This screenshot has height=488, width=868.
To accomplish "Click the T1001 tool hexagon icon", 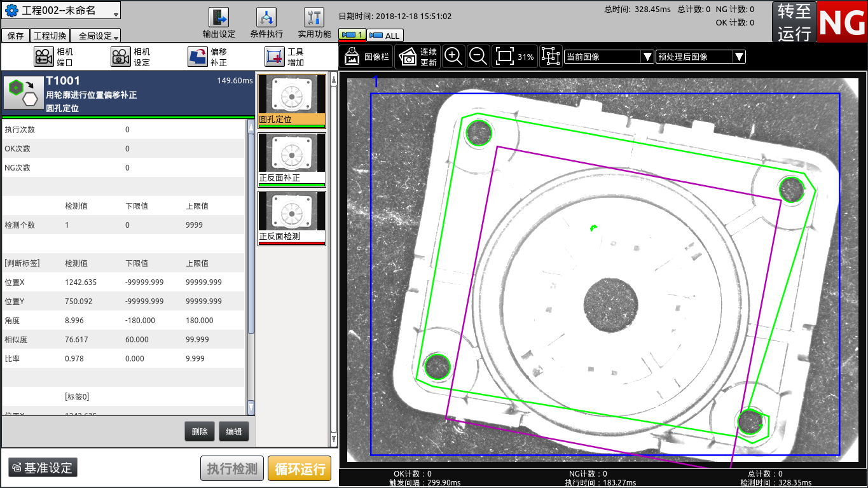I will [22, 94].
